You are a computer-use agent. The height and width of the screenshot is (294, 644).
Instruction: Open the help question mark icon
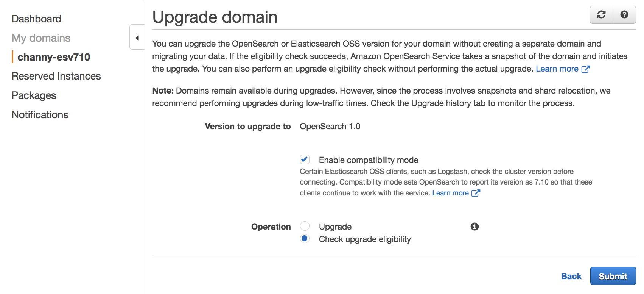point(624,15)
